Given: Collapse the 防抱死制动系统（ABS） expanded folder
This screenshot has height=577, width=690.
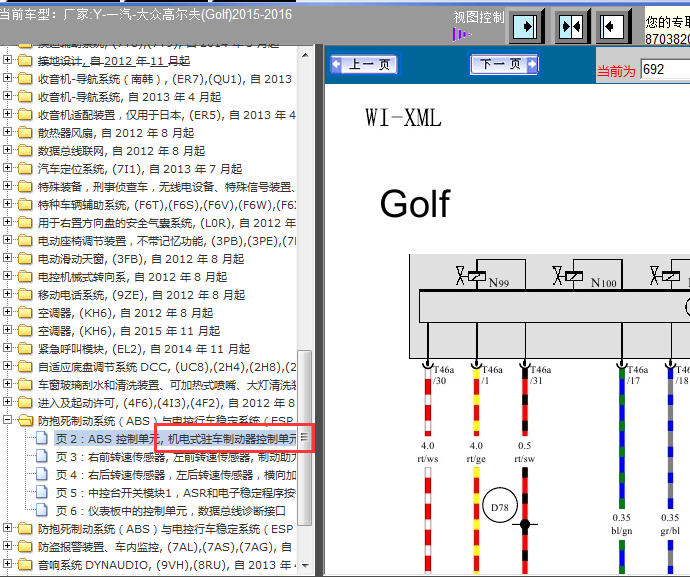Looking at the screenshot, I should [7, 420].
